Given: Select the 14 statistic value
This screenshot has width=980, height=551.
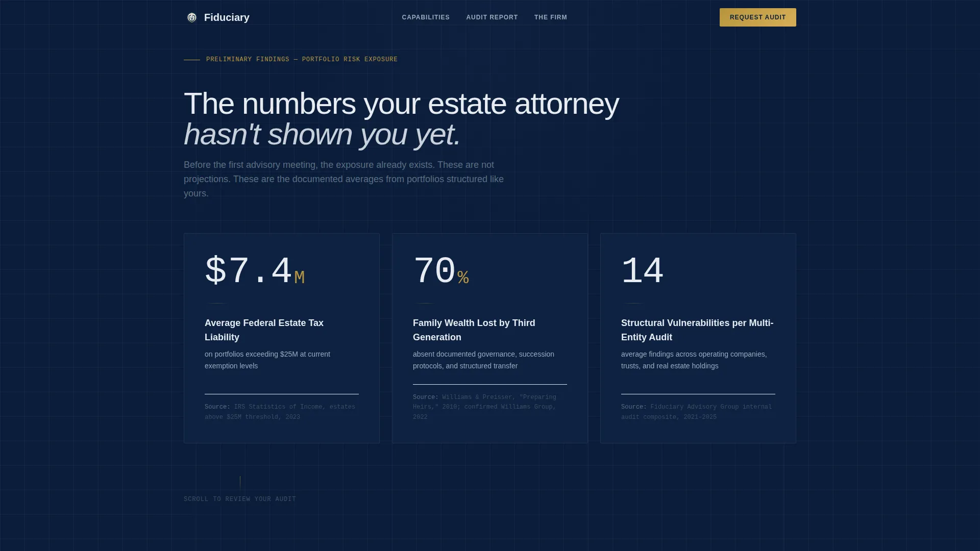Looking at the screenshot, I should (642, 271).
